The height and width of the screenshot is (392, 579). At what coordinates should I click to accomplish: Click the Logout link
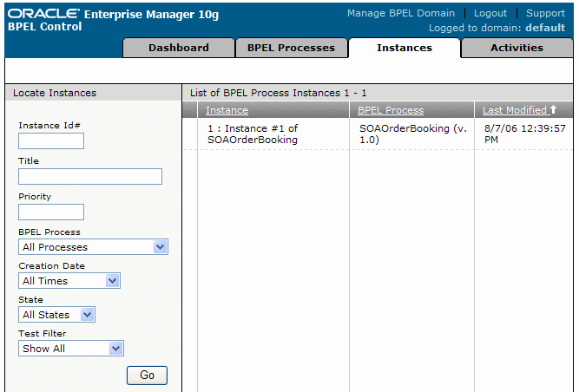pyautogui.click(x=490, y=13)
